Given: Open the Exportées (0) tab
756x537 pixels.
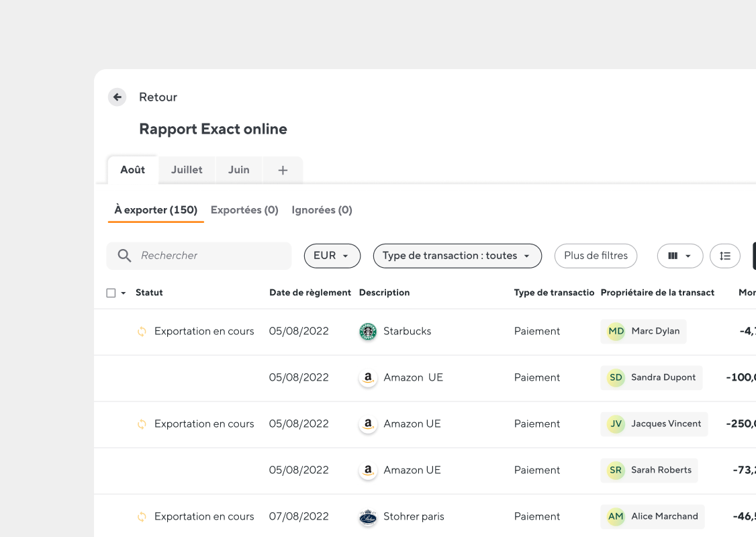Looking at the screenshot, I should coord(244,210).
